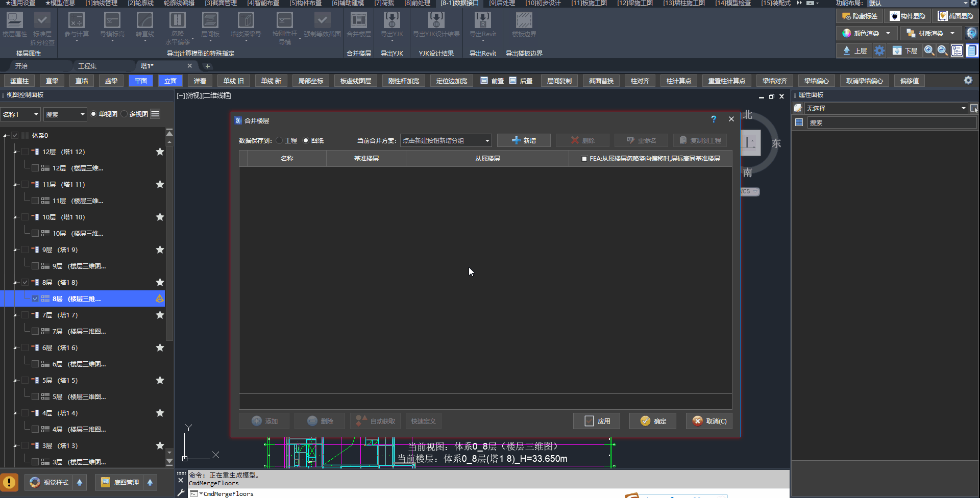Click the star icon beside 12层

160,152
